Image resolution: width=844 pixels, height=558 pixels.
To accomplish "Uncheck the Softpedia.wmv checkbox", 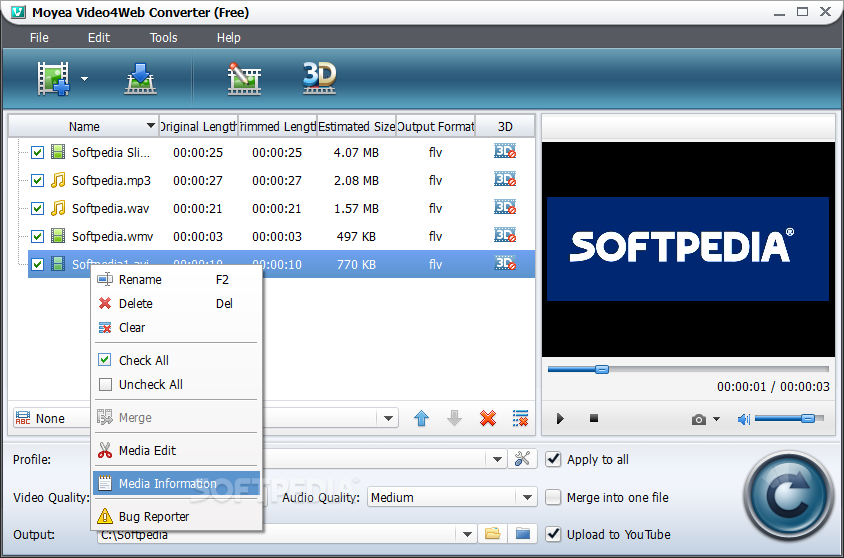I will 37,236.
